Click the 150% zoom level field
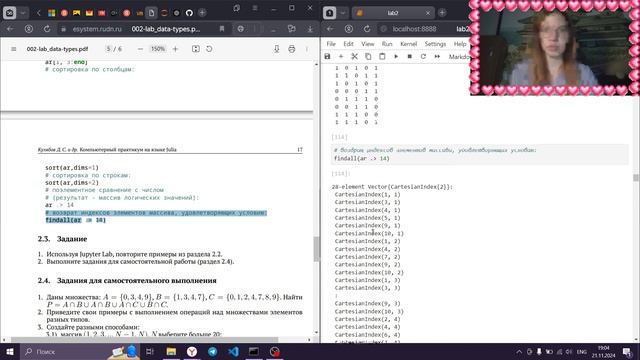 click(x=158, y=49)
